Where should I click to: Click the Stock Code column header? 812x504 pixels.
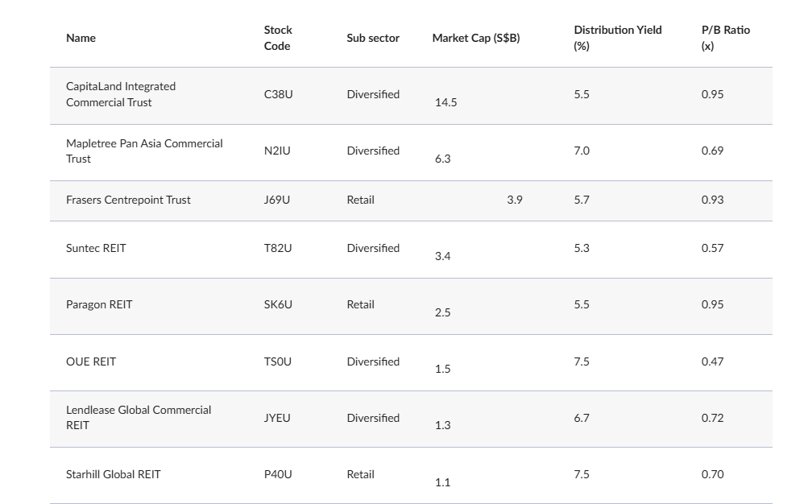tap(278, 38)
